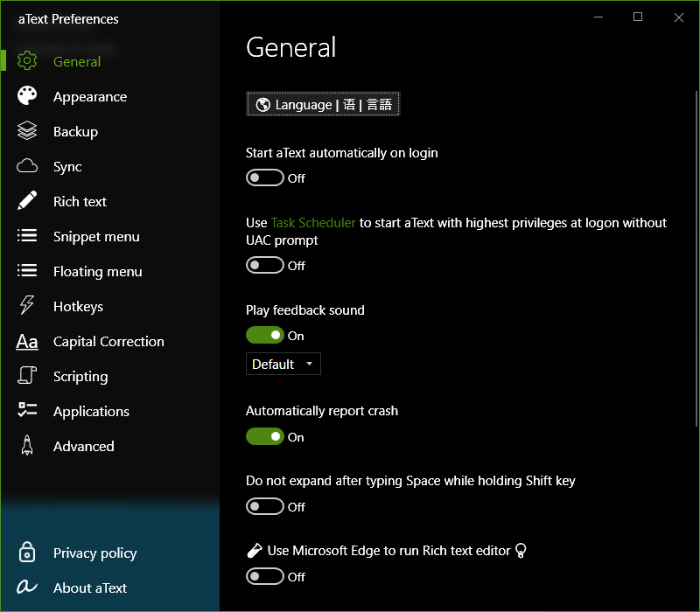Select the Rich text sidebar label
Screen dimensions: 700x612
[80, 202]
